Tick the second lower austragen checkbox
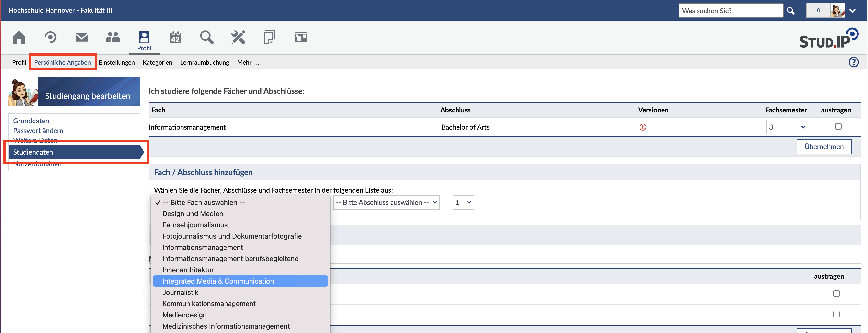The image size is (868, 333). click(x=836, y=314)
